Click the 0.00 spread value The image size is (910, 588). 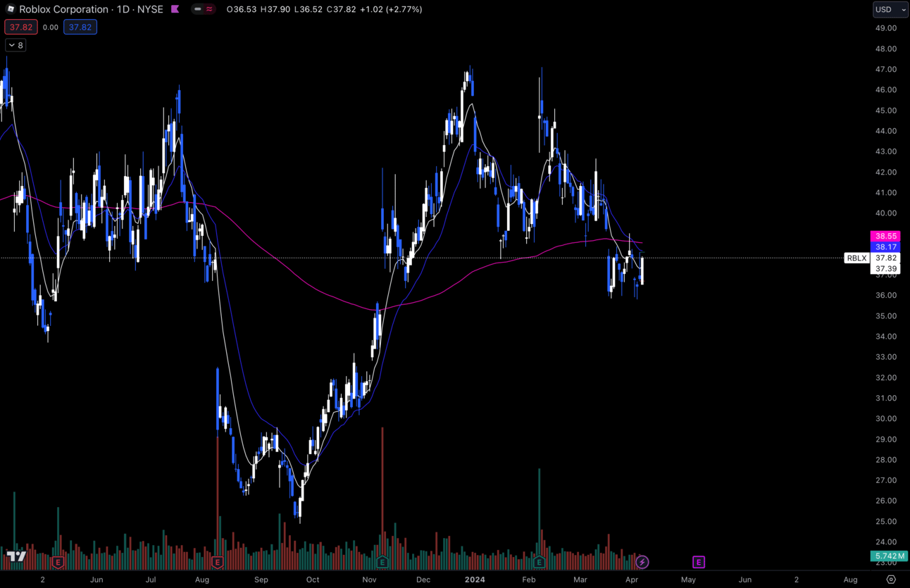(x=51, y=27)
